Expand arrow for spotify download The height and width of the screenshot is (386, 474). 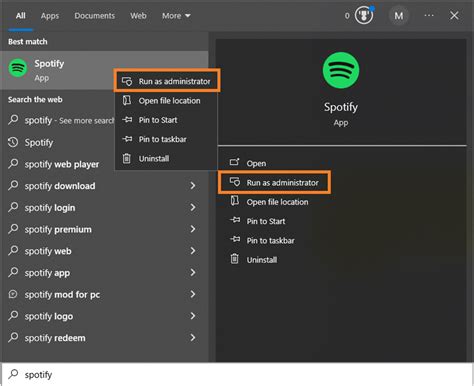(x=193, y=186)
